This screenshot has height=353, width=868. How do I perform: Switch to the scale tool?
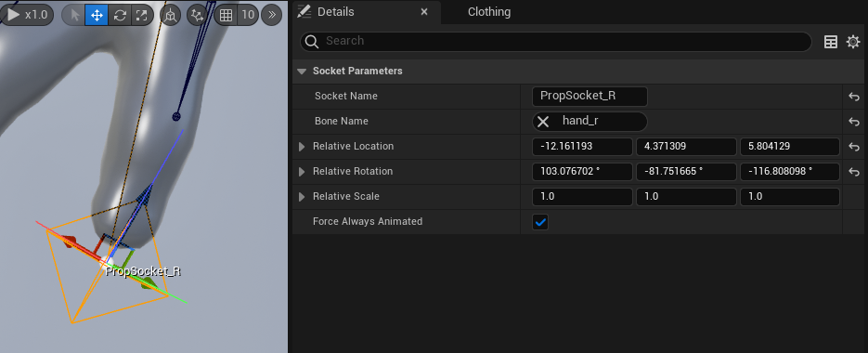[142, 15]
